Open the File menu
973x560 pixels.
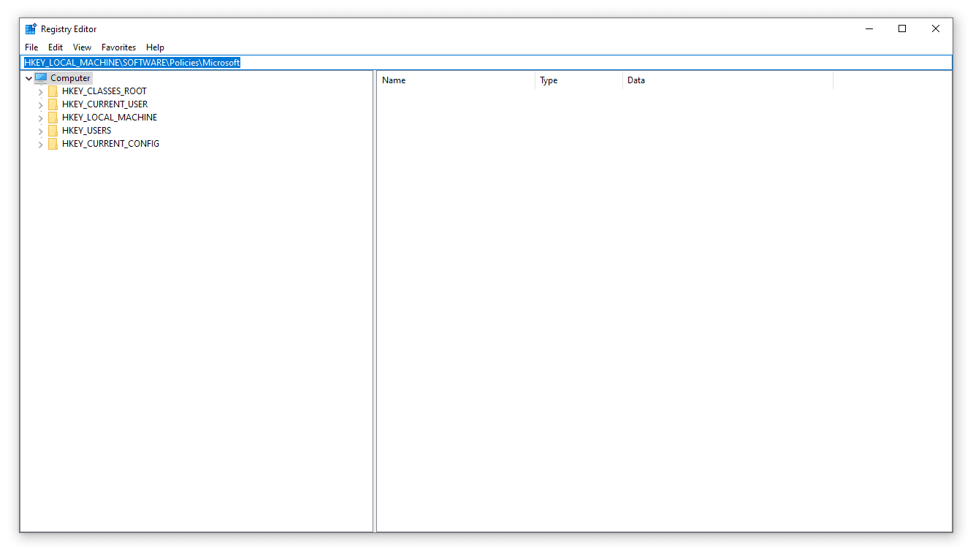click(31, 47)
